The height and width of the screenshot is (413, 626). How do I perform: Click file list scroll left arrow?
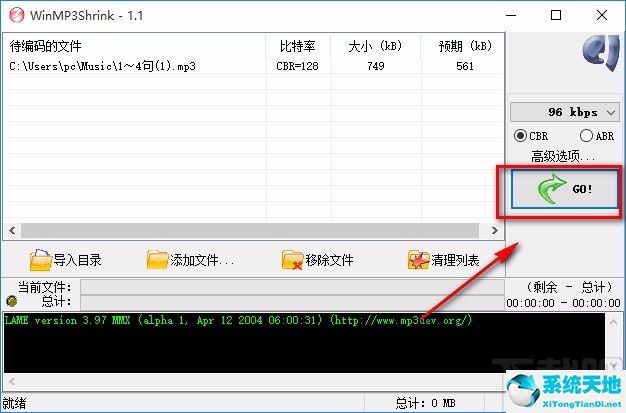point(12,230)
